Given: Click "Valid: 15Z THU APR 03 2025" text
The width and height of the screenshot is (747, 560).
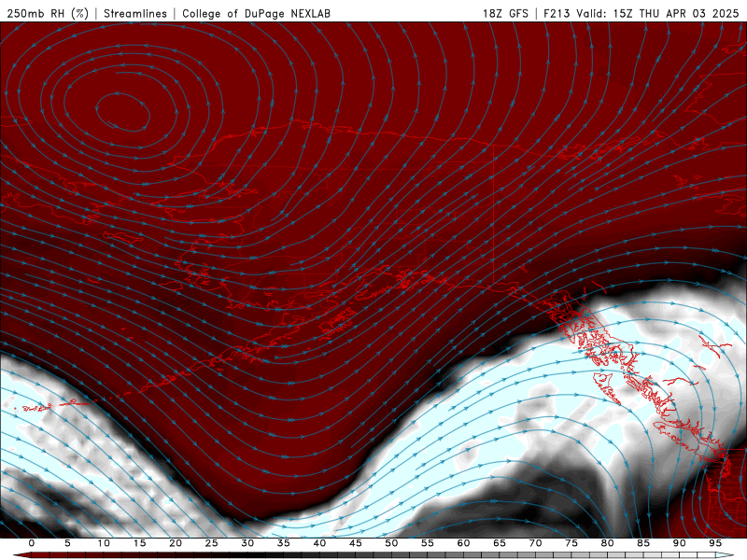Looking at the screenshot, I should click(657, 13).
